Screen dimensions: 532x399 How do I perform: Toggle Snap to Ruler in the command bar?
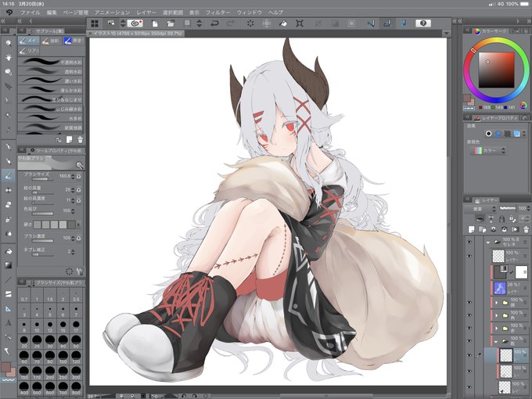click(x=371, y=23)
